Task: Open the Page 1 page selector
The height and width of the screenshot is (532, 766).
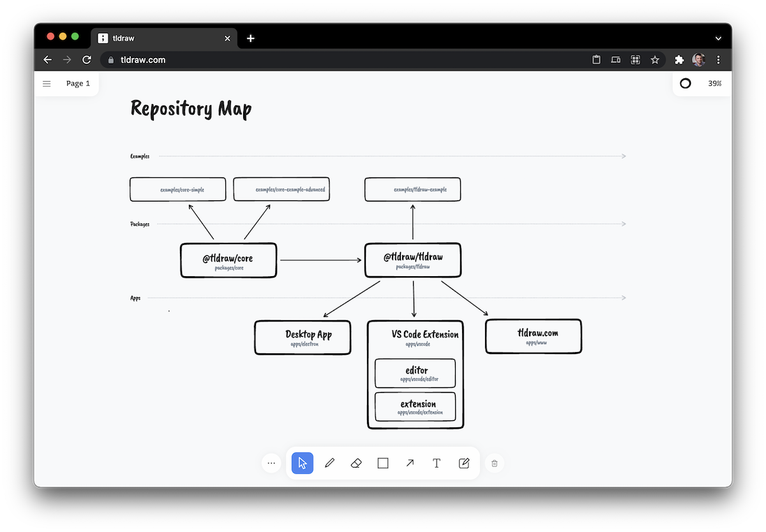Action: pos(78,84)
